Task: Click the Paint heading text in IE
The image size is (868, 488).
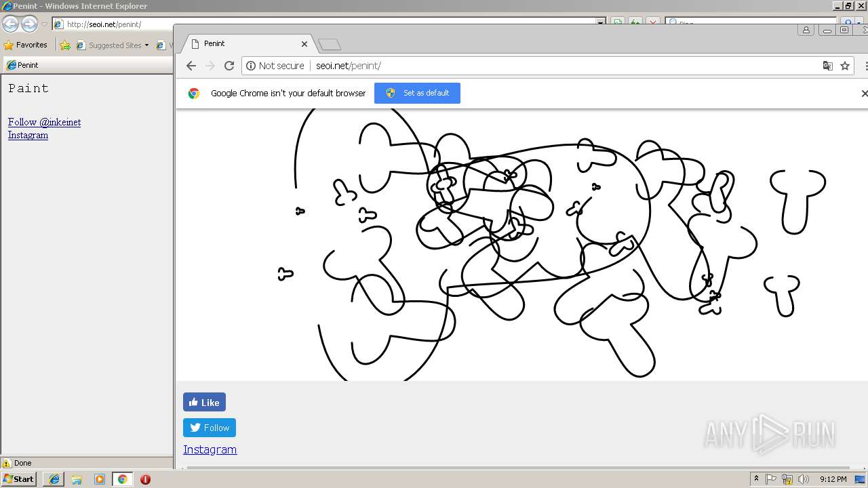Action: pos(28,88)
